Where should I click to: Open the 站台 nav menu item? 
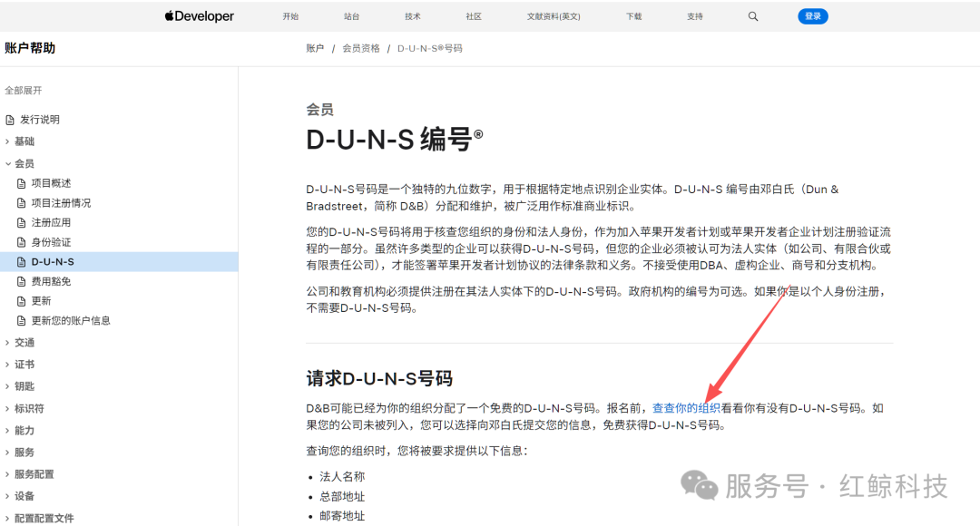(351, 17)
